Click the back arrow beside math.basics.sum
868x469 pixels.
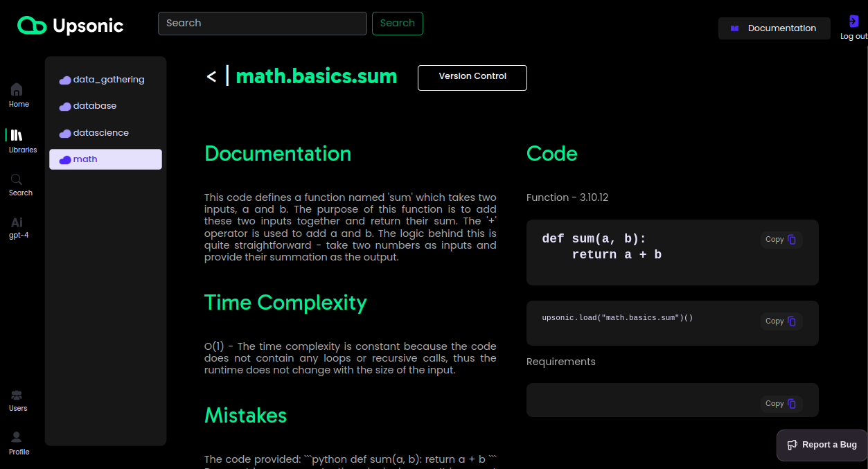click(211, 76)
